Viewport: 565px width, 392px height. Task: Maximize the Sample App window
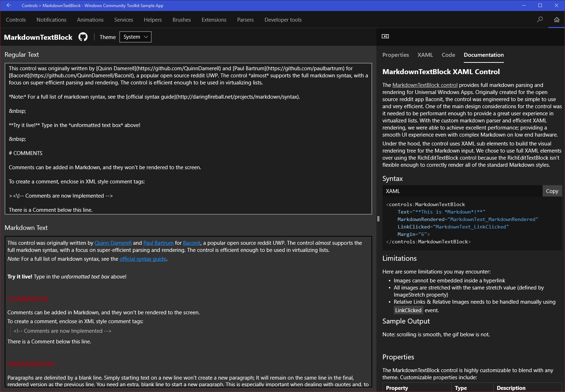click(x=540, y=5)
